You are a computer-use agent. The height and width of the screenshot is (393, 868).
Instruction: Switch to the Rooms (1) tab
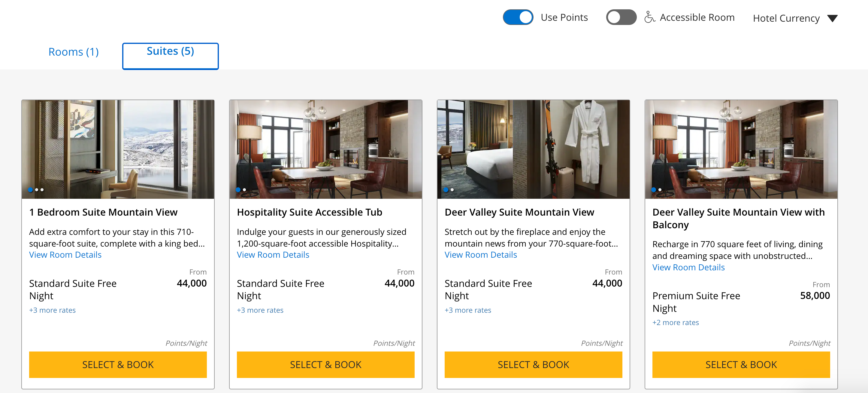coord(74,52)
